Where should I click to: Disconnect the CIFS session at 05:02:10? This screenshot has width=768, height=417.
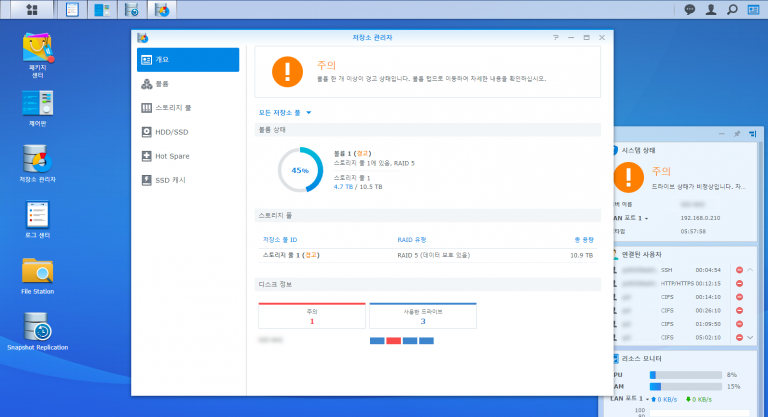tap(739, 338)
